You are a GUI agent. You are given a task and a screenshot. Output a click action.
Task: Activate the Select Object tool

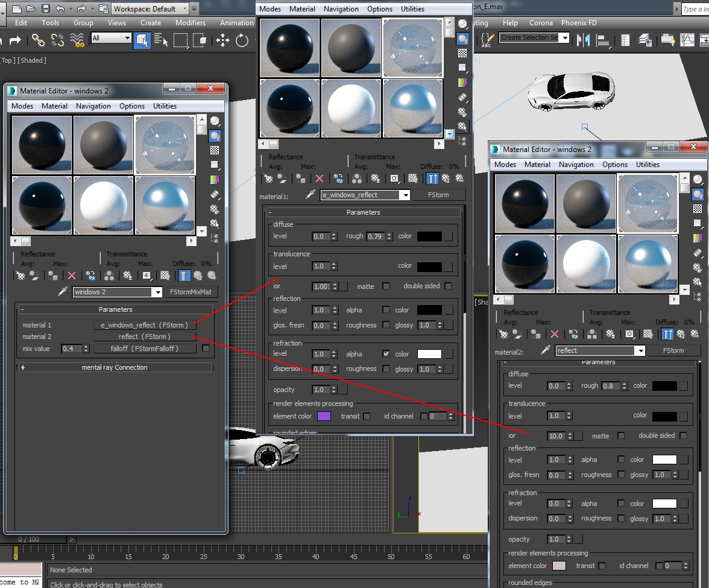(142, 40)
